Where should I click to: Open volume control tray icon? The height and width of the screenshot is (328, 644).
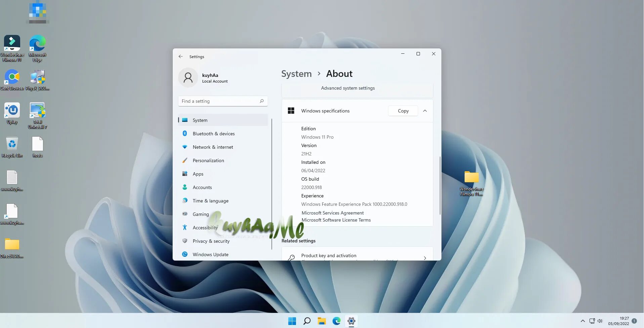point(600,321)
